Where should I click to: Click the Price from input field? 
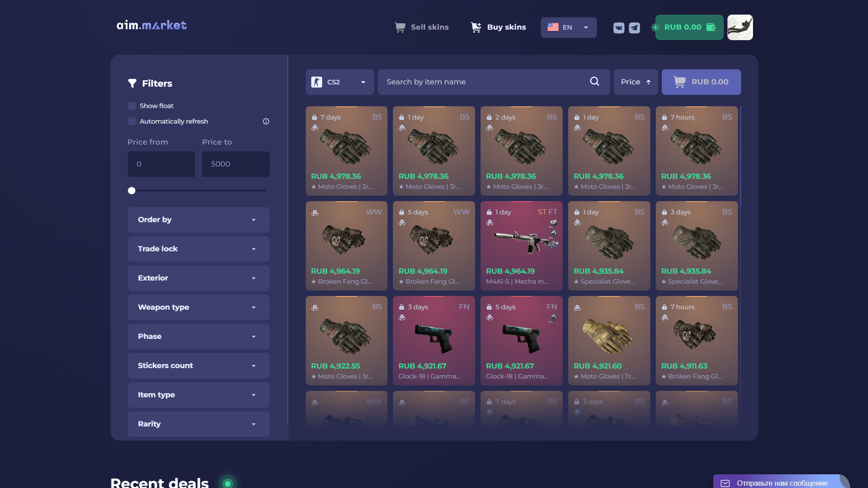(161, 164)
